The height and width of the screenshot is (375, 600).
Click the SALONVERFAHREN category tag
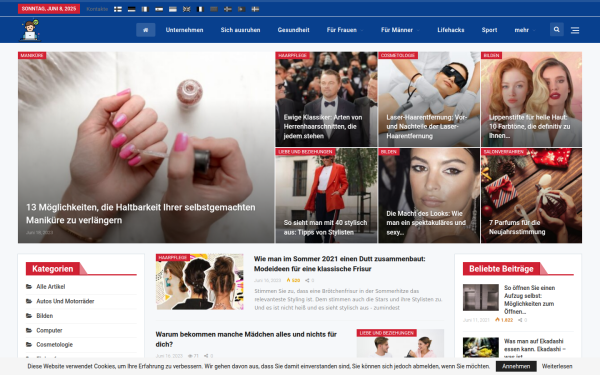504,152
